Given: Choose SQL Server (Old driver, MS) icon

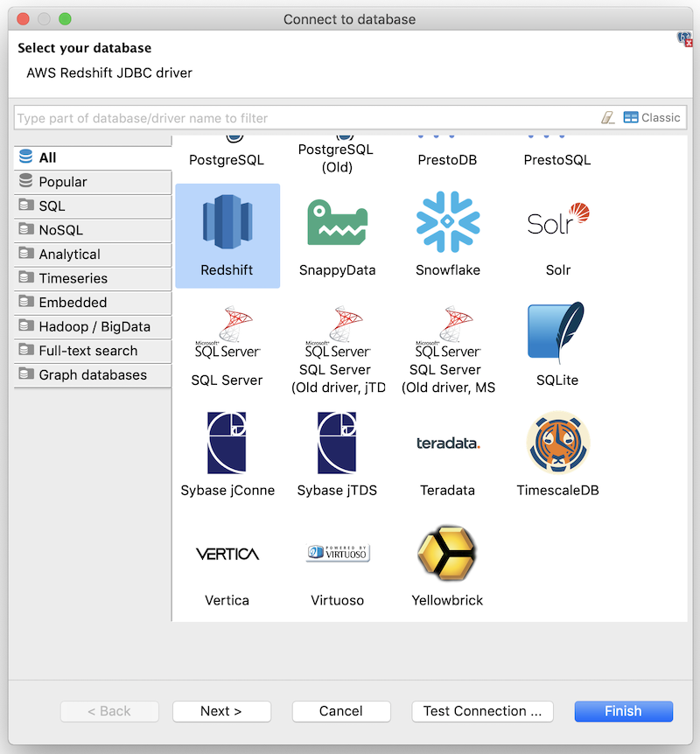Looking at the screenshot, I should pyautogui.click(x=447, y=332).
